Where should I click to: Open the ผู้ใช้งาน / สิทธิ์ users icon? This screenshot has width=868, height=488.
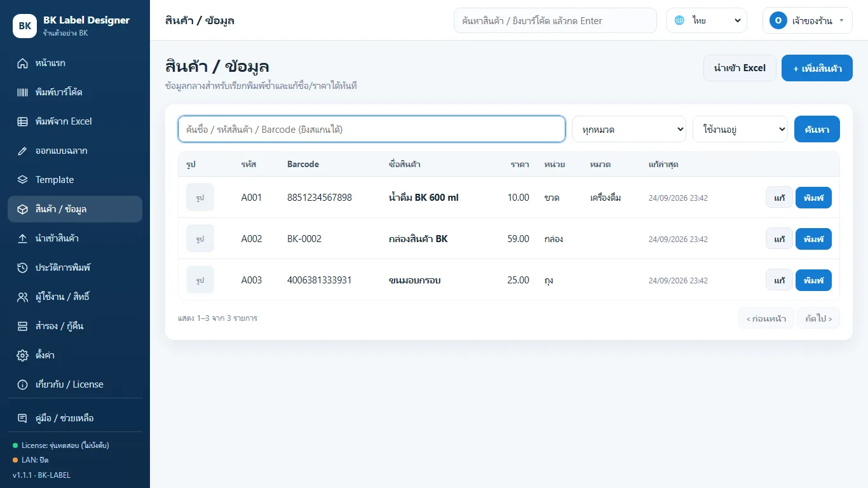(23, 297)
